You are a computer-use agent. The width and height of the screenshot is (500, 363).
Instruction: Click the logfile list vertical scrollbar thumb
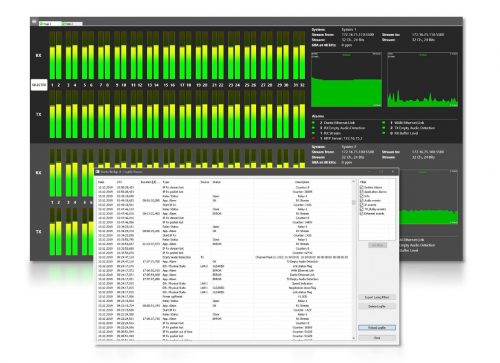[x=354, y=203]
